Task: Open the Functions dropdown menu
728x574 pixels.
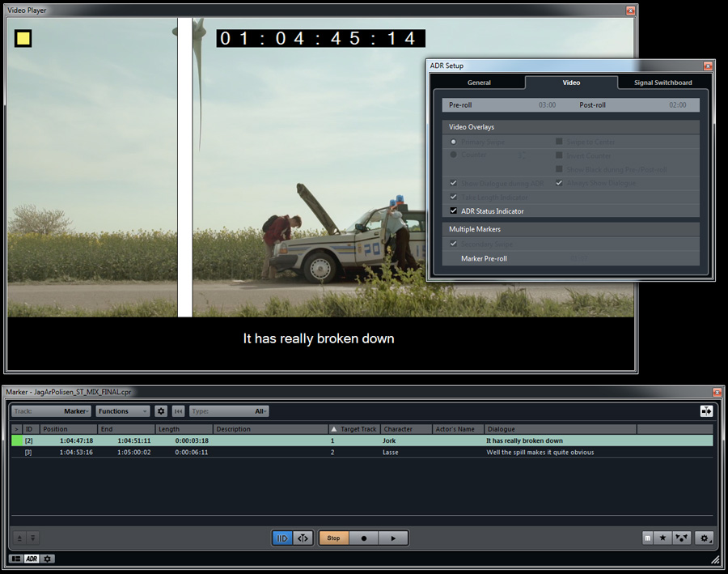Action: [x=123, y=411]
